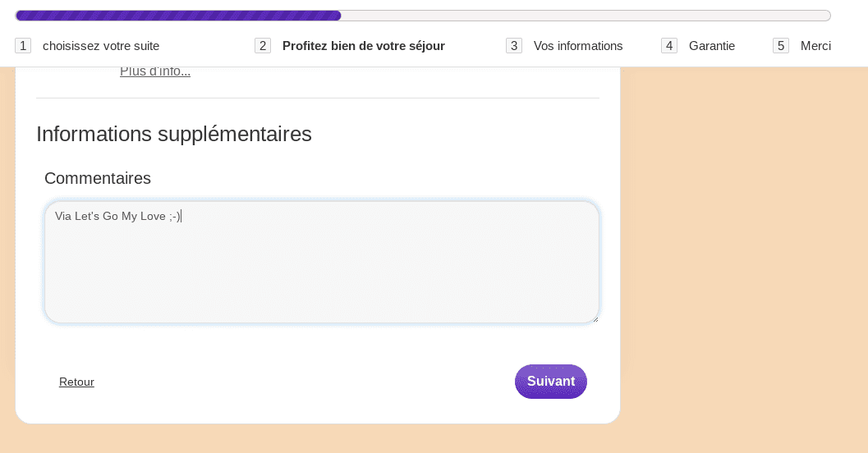This screenshot has height=453, width=868.
Task: Click the step 3 number box
Action: (514, 46)
